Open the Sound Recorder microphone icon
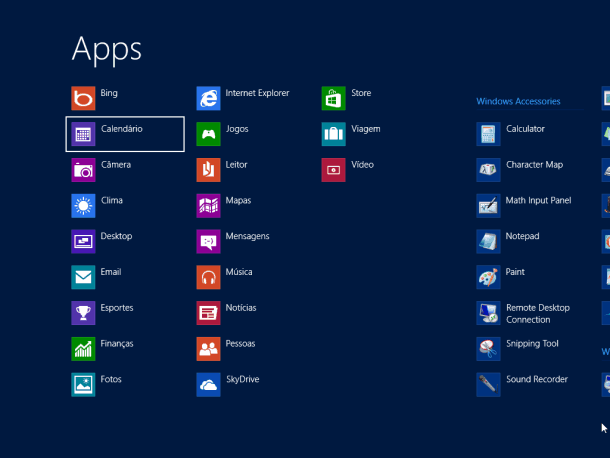Image resolution: width=610 pixels, height=458 pixels. (488, 384)
